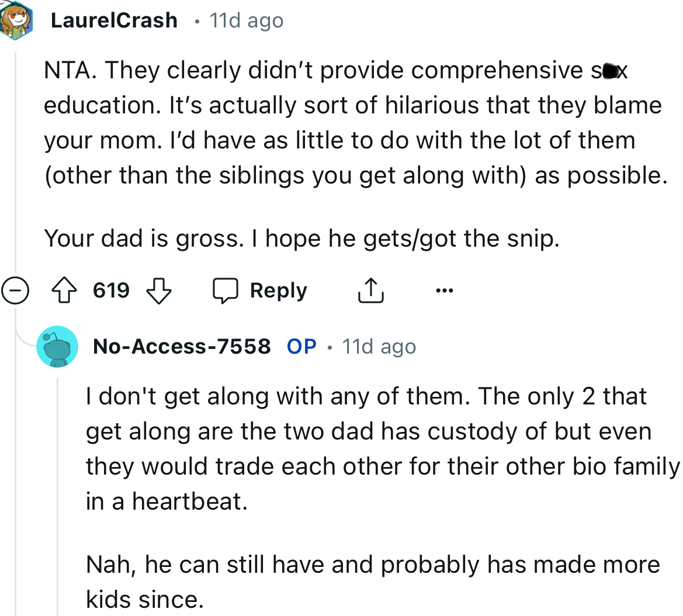Click the blue OP badge
Screen dimensions: 683x616
pyautogui.click(x=300, y=346)
